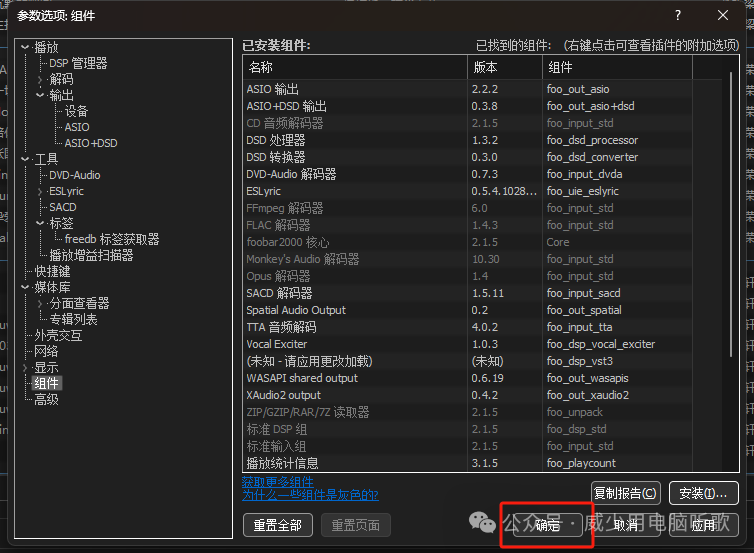754x553 pixels.
Task: Click the help question mark icon
Action: pos(677,15)
